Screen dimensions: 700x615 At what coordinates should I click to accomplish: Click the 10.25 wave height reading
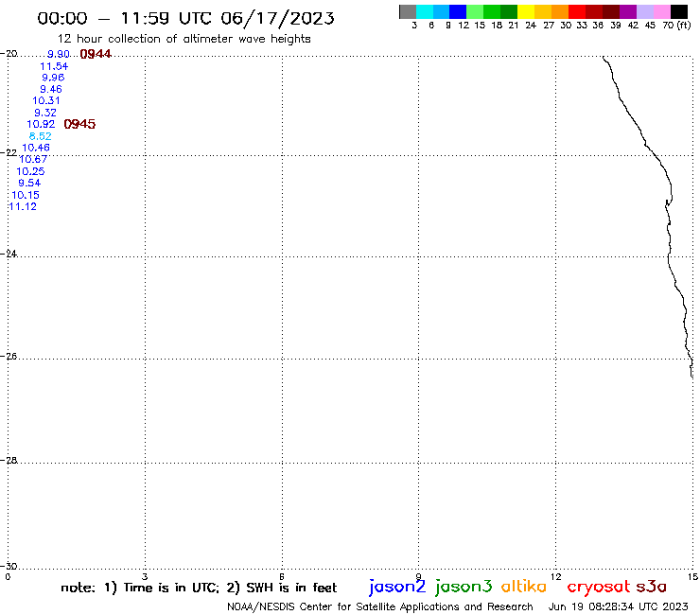point(30,171)
